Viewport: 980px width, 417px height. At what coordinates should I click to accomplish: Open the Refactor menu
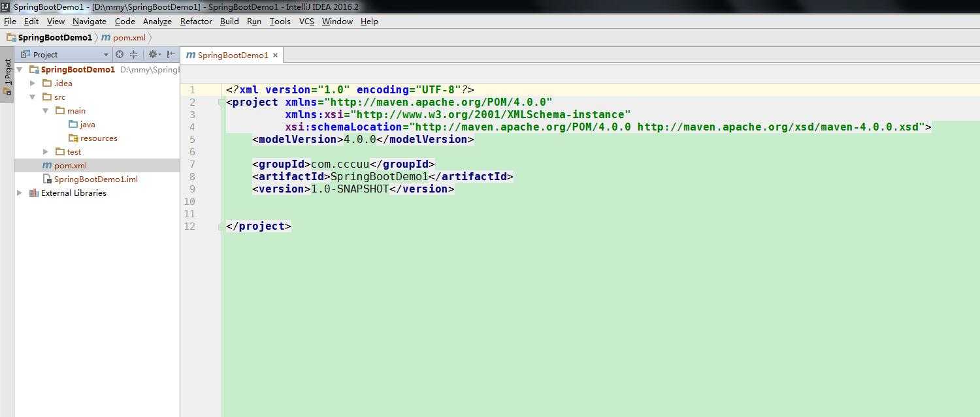pyautogui.click(x=196, y=21)
